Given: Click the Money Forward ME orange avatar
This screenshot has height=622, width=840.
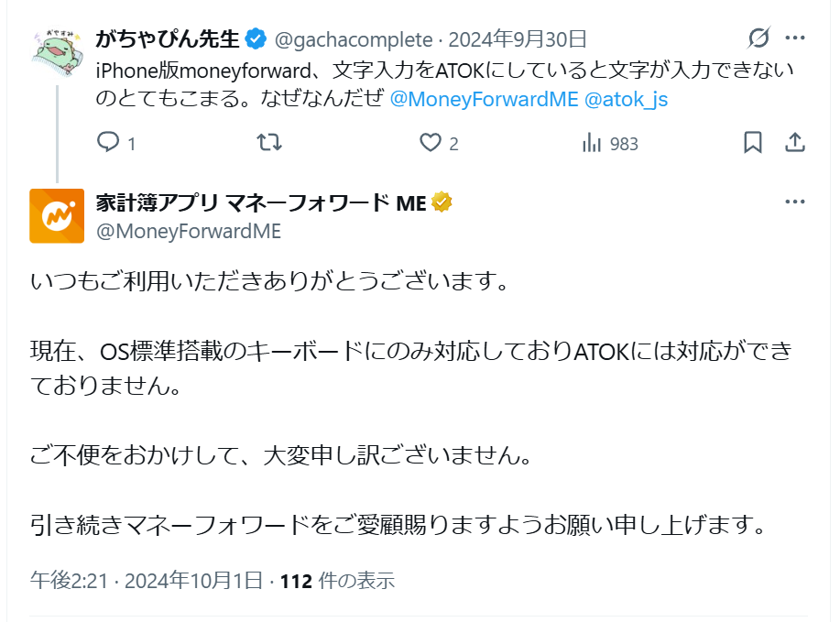Looking at the screenshot, I should (x=57, y=216).
